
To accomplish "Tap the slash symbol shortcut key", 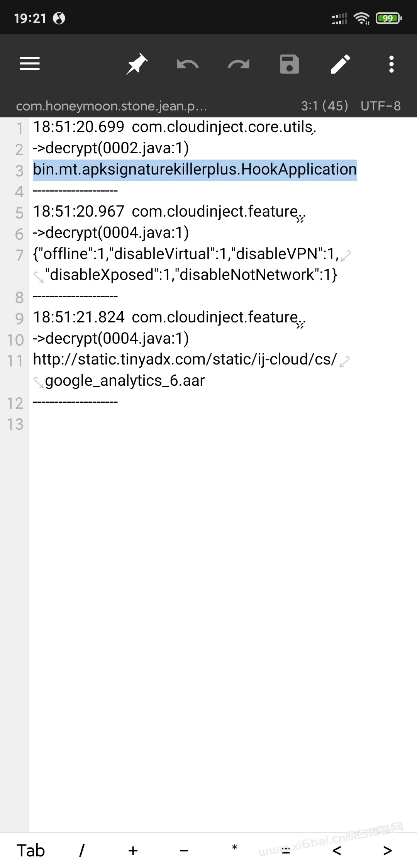I will click(x=82, y=851).
